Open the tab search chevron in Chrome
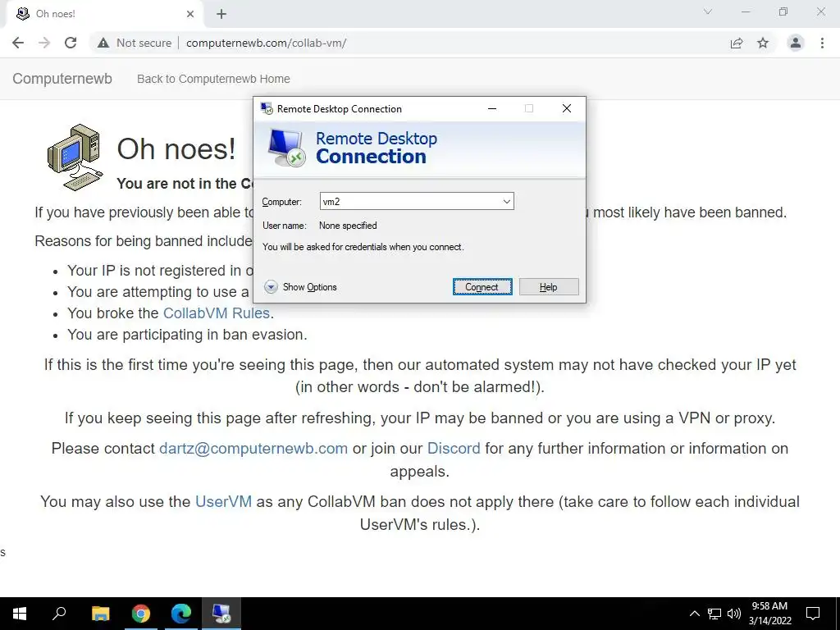The image size is (840, 630). pyautogui.click(x=708, y=11)
